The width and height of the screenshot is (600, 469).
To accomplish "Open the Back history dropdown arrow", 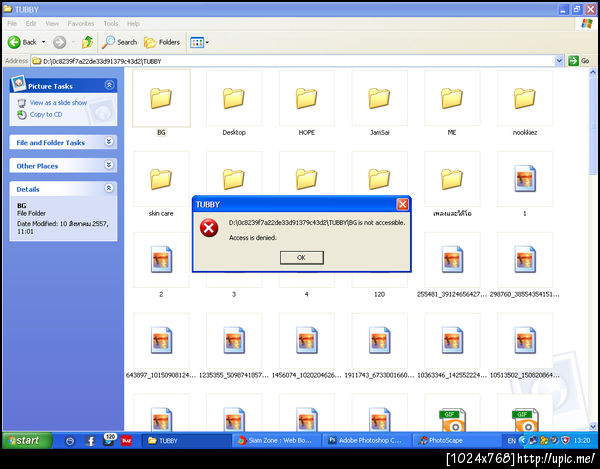I will click(x=44, y=42).
